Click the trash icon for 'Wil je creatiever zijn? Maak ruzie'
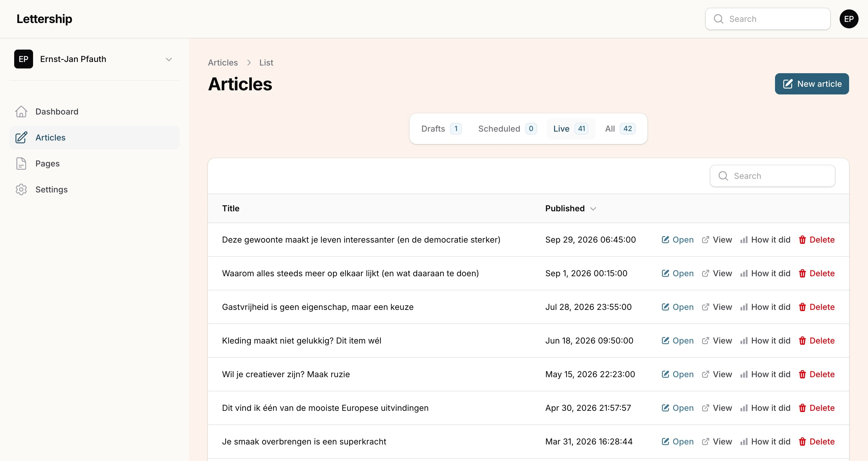868x461 pixels. point(802,374)
